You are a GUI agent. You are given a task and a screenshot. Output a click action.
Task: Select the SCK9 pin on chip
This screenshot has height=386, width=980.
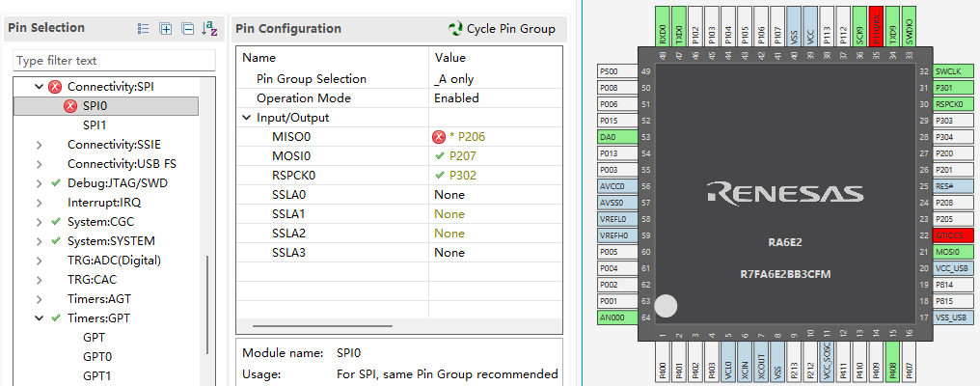click(860, 24)
